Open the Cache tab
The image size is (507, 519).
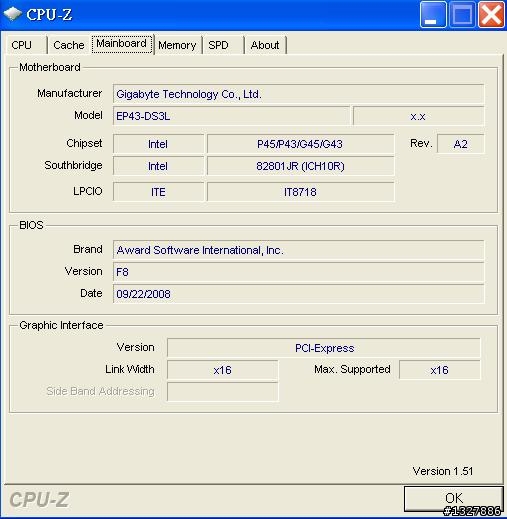(69, 45)
